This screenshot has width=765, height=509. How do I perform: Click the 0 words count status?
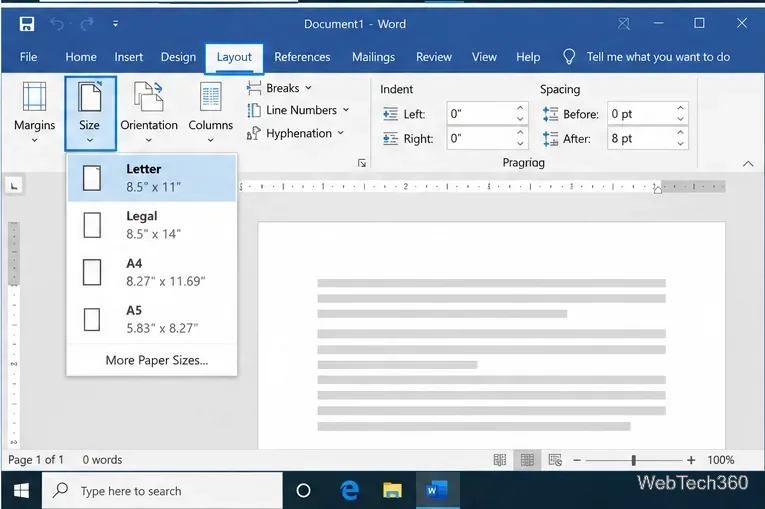(x=102, y=460)
